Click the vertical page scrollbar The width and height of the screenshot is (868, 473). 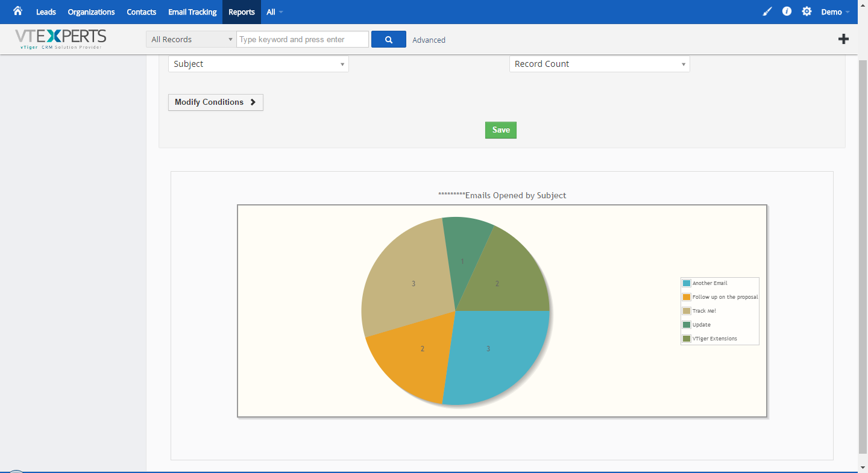click(863, 257)
